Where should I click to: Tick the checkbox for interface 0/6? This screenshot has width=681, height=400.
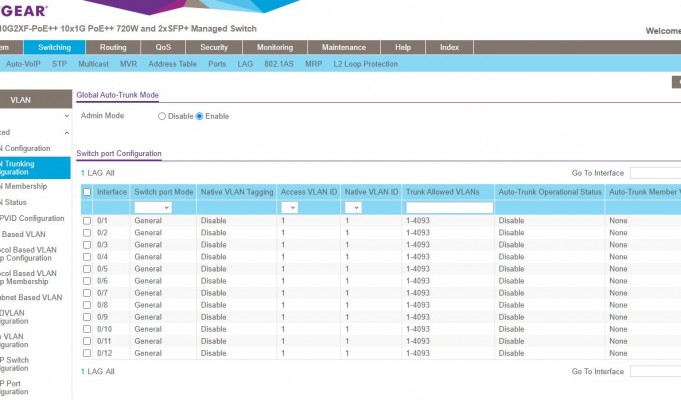[x=87, y=281]
